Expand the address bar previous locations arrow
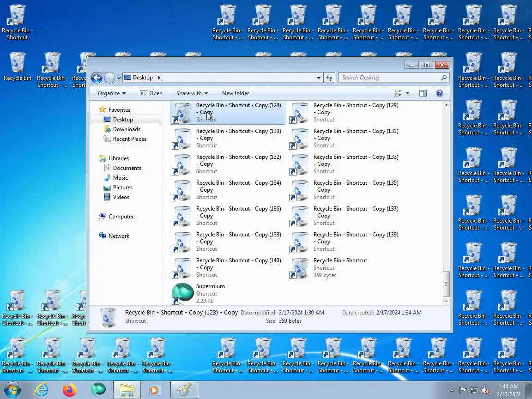 [x=319, y=78]
